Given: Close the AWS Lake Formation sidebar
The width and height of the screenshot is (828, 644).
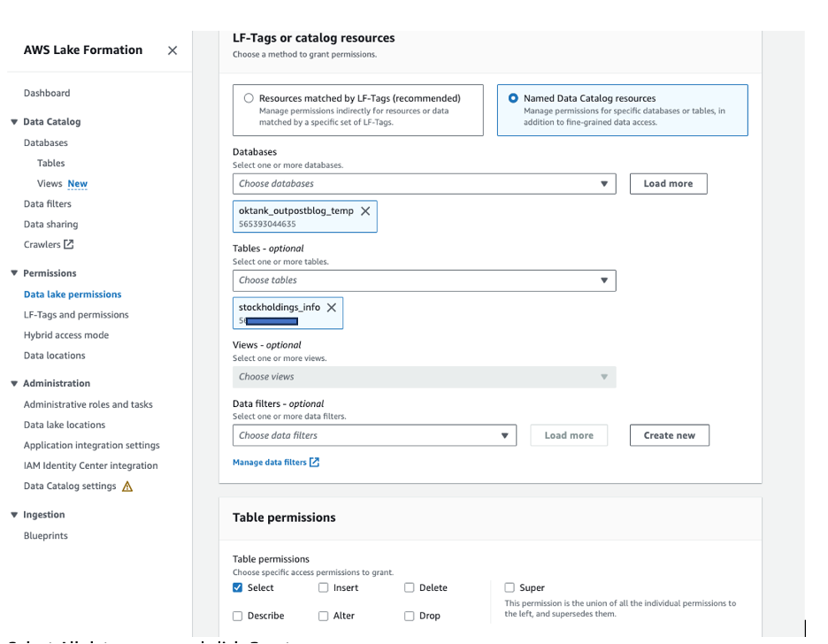Looking at the screenshot, I should [x=172, y=50].
